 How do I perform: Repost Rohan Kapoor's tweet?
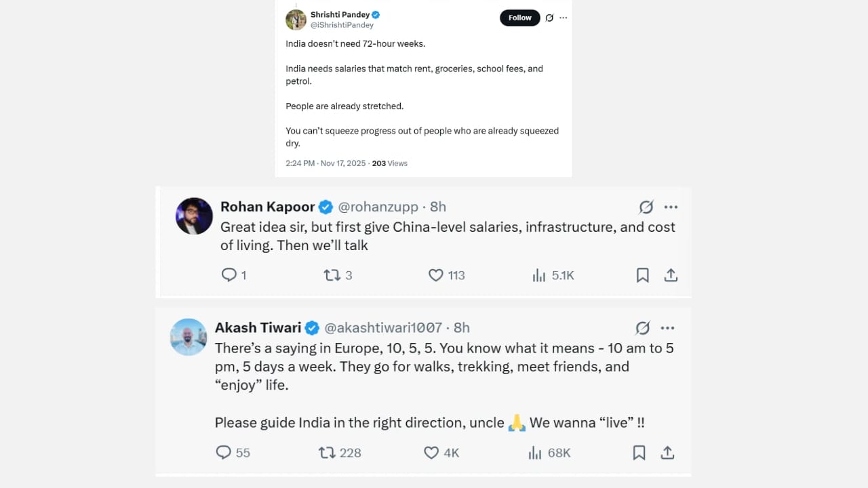(332, 274)
